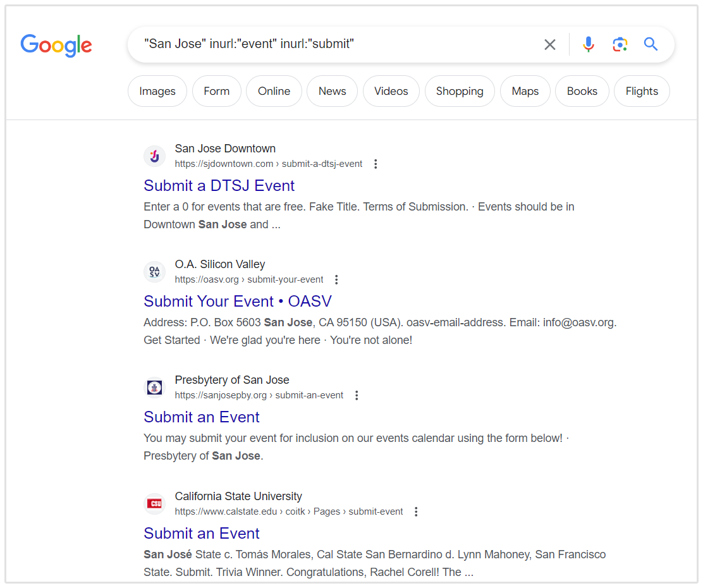Viewport: 703px width, 588px height.
Task: Click the O.A. Silicon Valley favicon
Action: pos(154,272)
